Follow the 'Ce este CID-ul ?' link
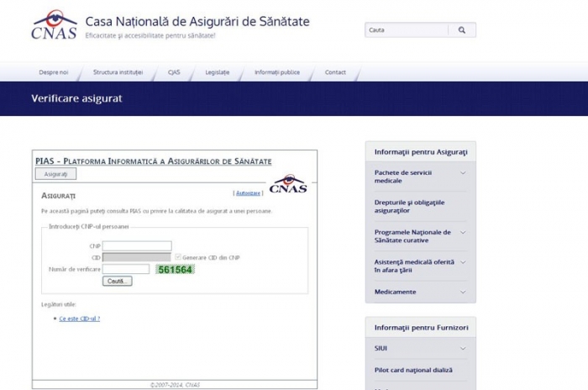 (x=80, y=319)
